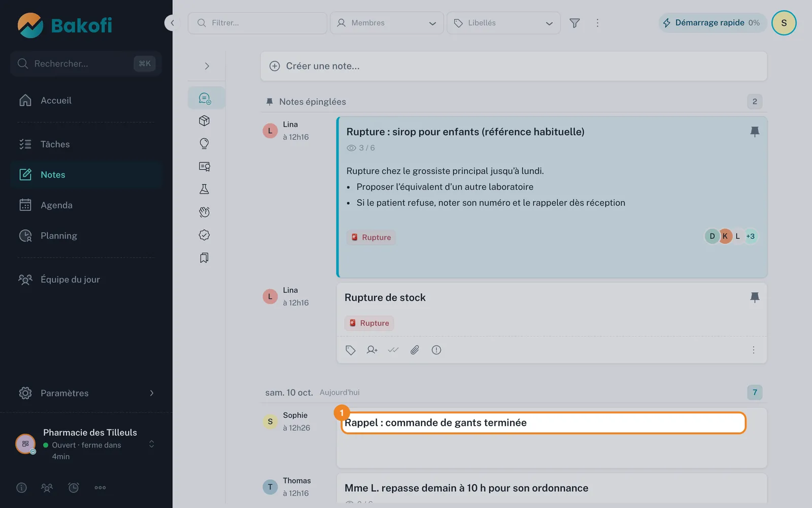
Task: Open the Membres dropdown
Action: coord(387,23)
